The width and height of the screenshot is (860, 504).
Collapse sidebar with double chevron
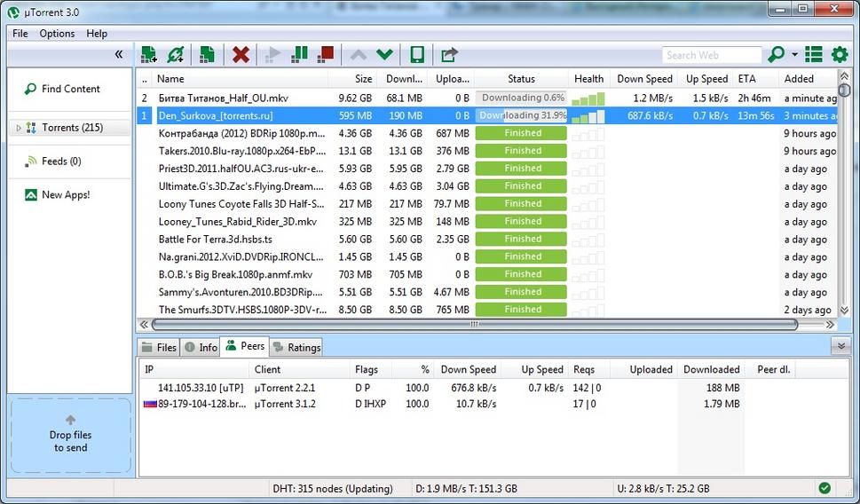click(x=118, y=54)
